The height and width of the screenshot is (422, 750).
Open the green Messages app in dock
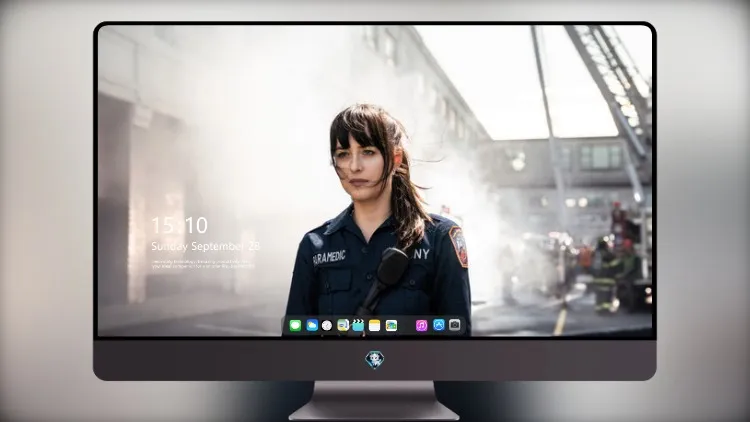point(295,326)
